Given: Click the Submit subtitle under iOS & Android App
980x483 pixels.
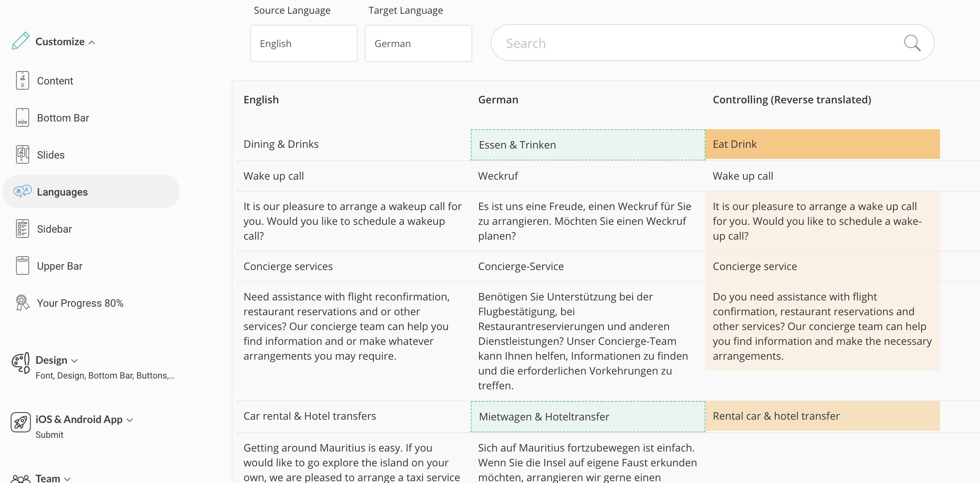Looking at the screenshot, I should (49, 434).
